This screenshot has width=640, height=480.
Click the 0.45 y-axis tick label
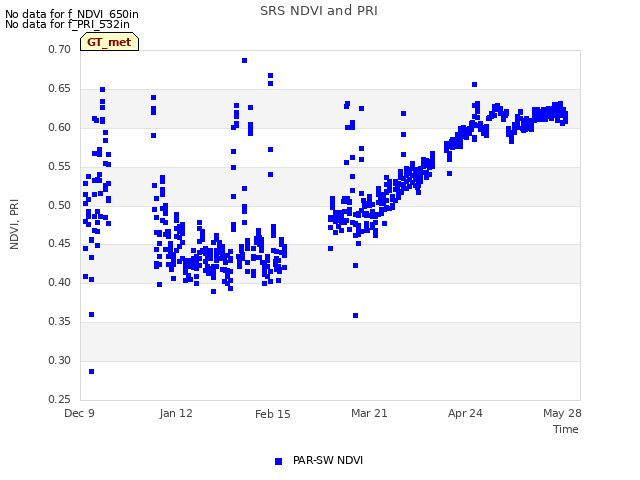click(x=60, y=244)
